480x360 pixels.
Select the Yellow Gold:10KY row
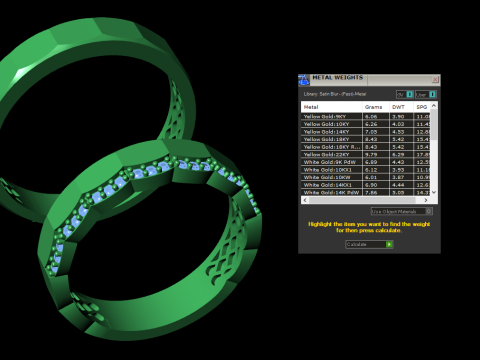(365, 124)
